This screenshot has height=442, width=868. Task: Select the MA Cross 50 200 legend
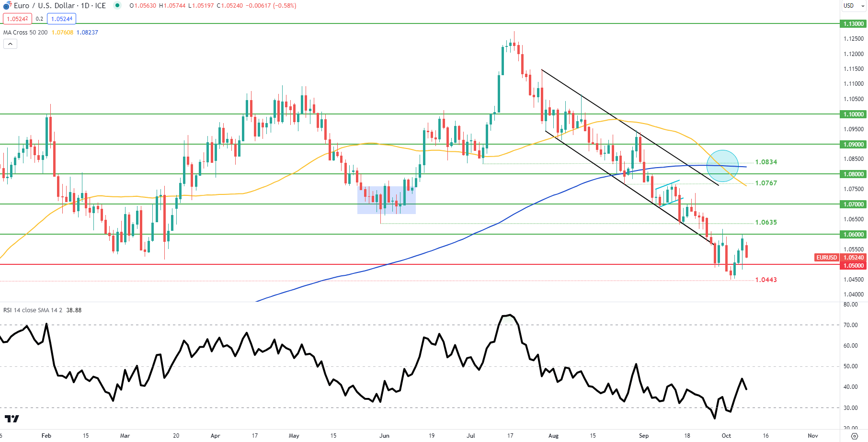point(25,32)
